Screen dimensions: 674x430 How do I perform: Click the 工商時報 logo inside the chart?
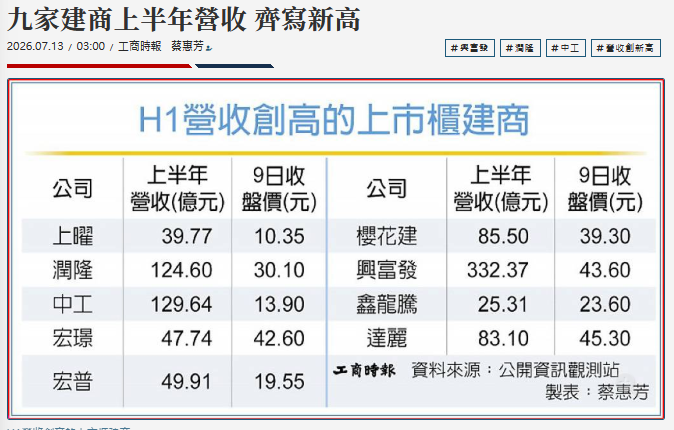click(x=364, y=370)
